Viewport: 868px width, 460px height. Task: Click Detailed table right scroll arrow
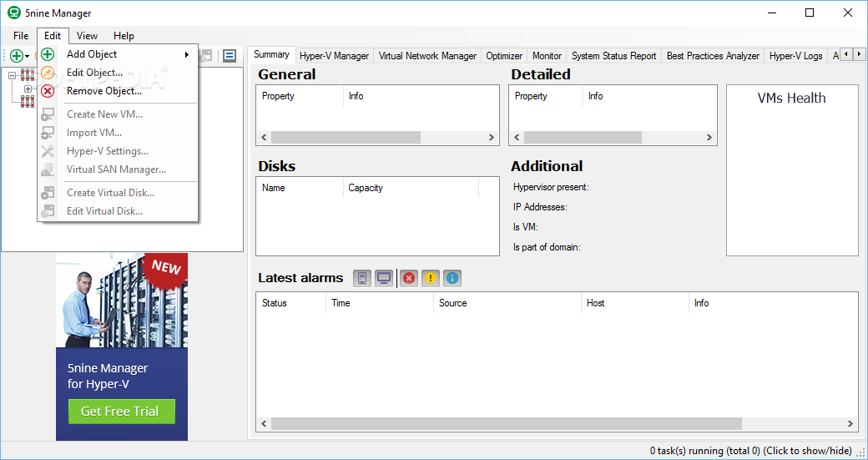(x=709, y=137)
